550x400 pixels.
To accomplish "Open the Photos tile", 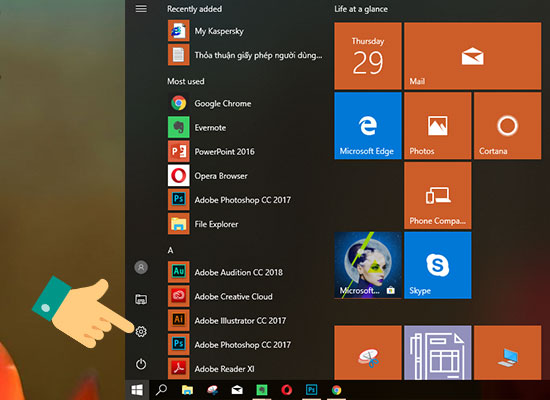I will click(437, 126).
